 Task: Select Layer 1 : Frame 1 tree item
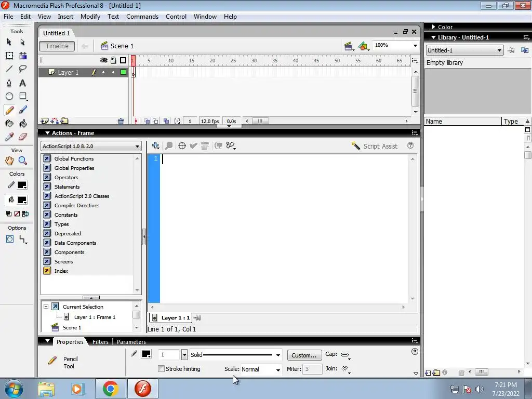95,317
